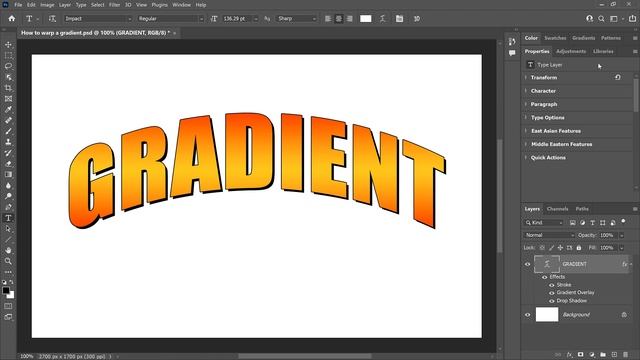Toggle the Character and Paragraph panels

pos(399,18)
